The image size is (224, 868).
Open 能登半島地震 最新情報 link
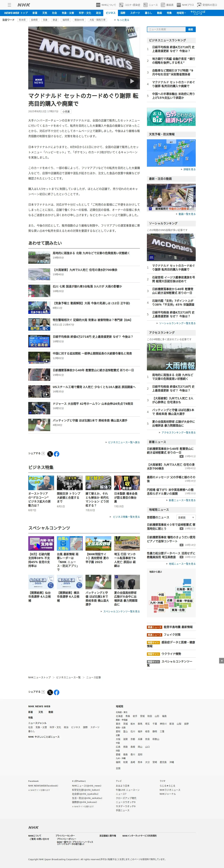pyautogui.click(x=178, y=627)
